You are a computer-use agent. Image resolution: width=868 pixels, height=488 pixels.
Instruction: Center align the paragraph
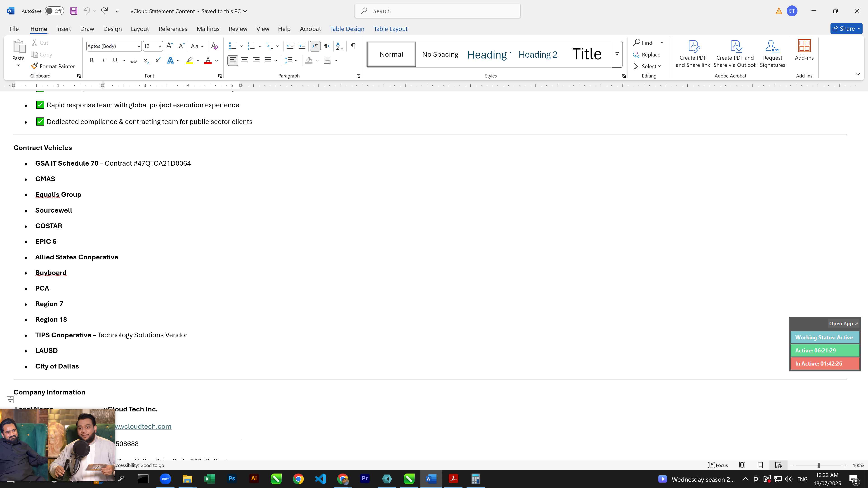[x=245, y=61]
